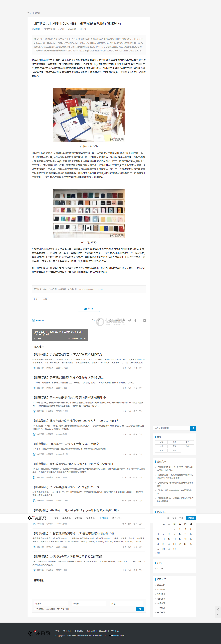Viewport: 221px width, 644px height.
Task: Click views eye icon on 云南疫情 item
Action: pyautogui.click(x=134, y=411)
